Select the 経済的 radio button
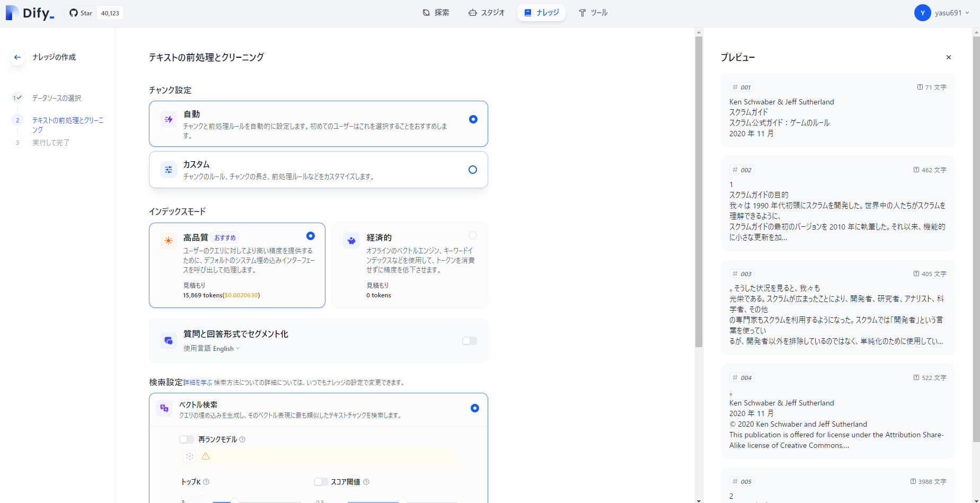This screenshot has height=503, width=980. tap(473, 235)
